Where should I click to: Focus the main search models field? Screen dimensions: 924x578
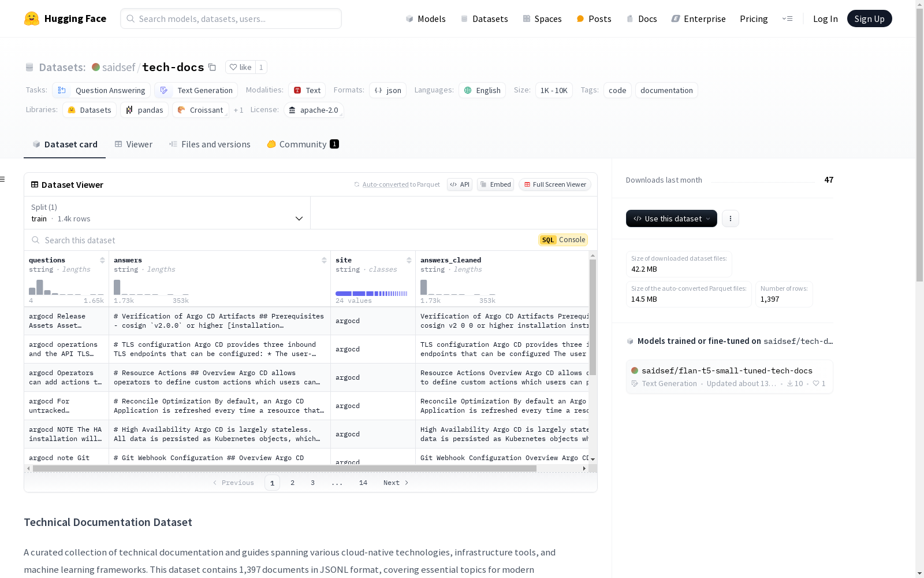[x=231, y=18]
